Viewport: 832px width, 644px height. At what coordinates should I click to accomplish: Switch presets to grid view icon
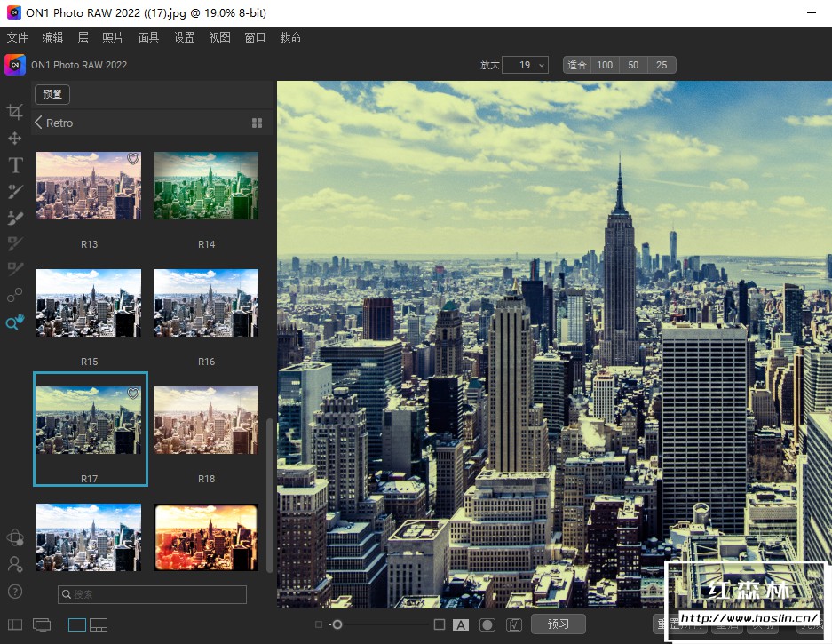(258, 123)
